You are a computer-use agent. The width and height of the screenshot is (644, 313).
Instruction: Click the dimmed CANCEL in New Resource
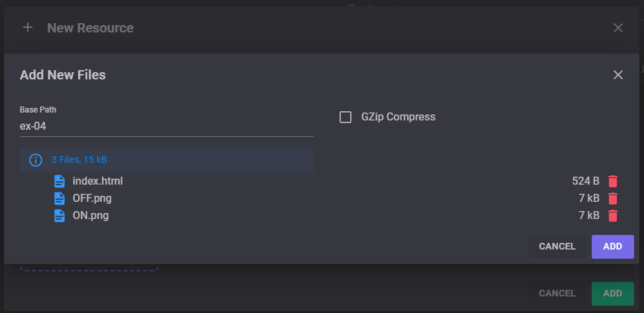(x=557, y=293)
